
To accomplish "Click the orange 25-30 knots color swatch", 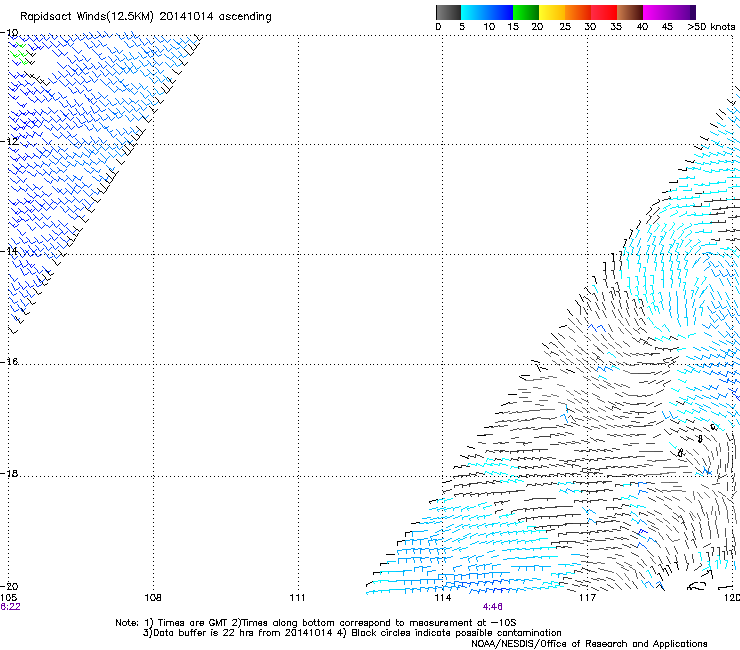I will pyautogui.click(x=578, y=12).
